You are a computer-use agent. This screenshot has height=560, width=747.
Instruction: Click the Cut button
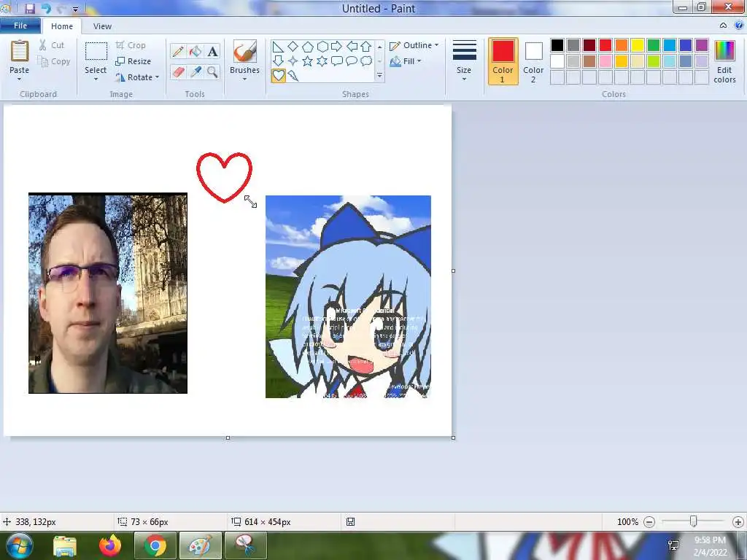[x=52, y=45]
